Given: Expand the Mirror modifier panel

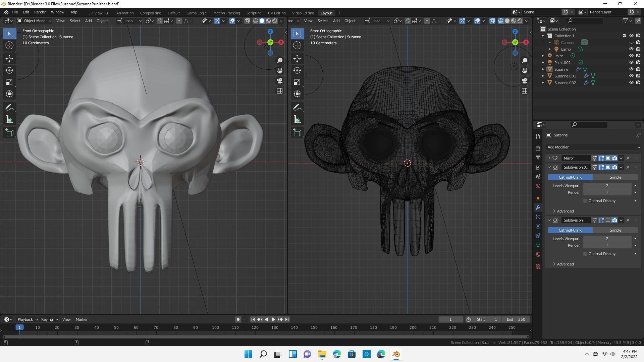Looking at the screenshot, I should tap(549, 158).
